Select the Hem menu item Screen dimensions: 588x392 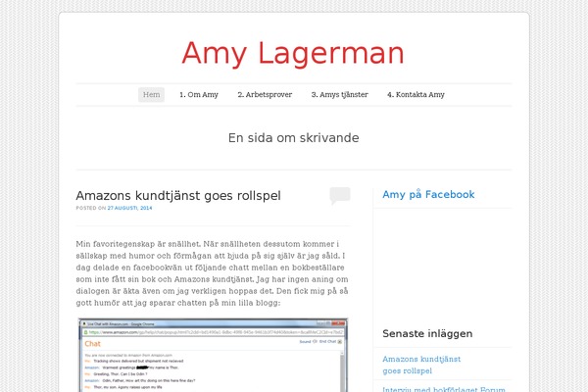[151, 94]
